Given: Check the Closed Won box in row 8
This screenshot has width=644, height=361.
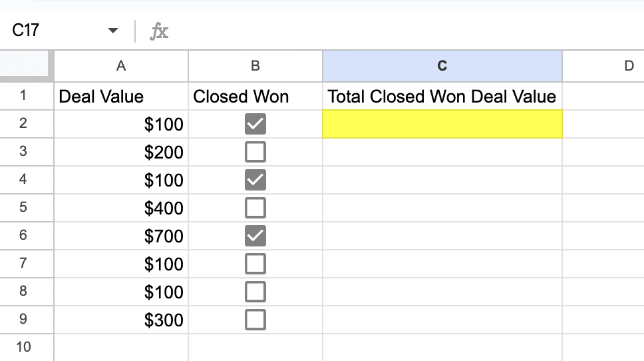Looking at the screenshot, I should pyautogui.click(x=255, y=292).
